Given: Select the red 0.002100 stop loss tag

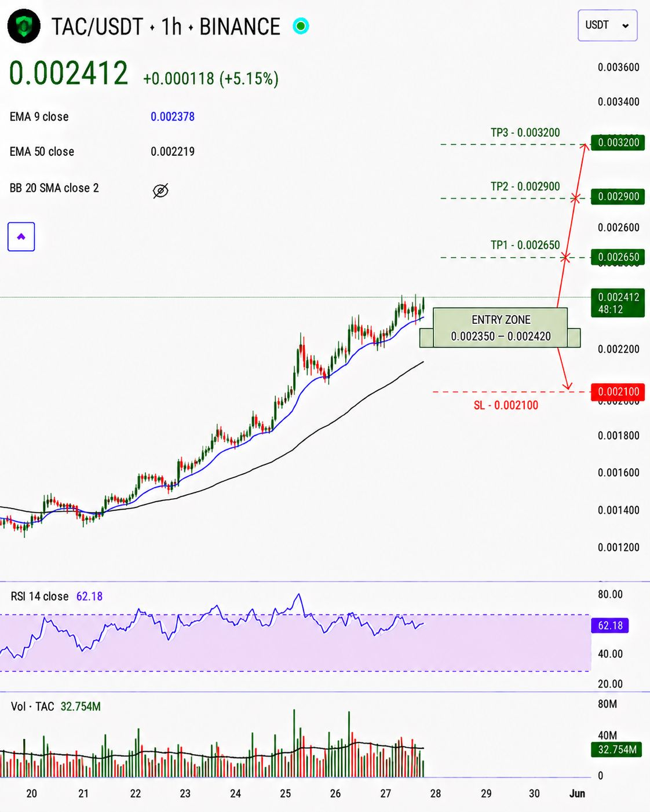Looking at the screenshot, I should [618, 392].
